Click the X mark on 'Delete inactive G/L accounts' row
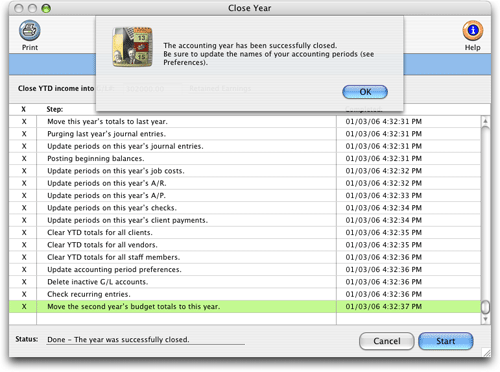 (x=24, y=282)
